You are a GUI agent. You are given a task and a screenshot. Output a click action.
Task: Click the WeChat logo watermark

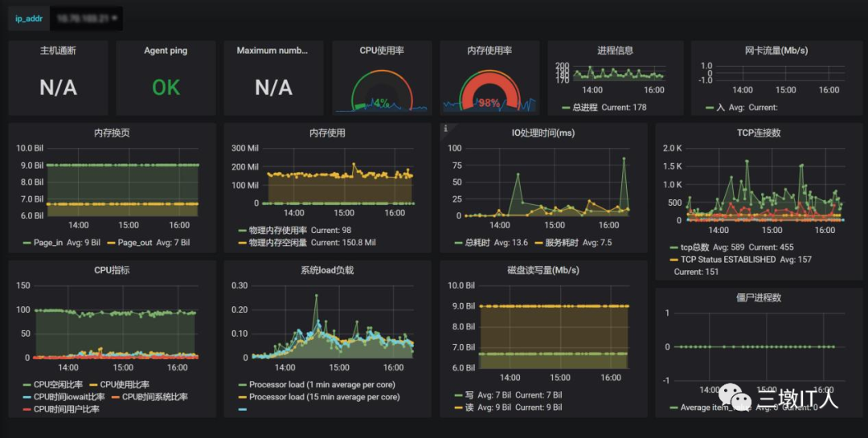[735, 397]
